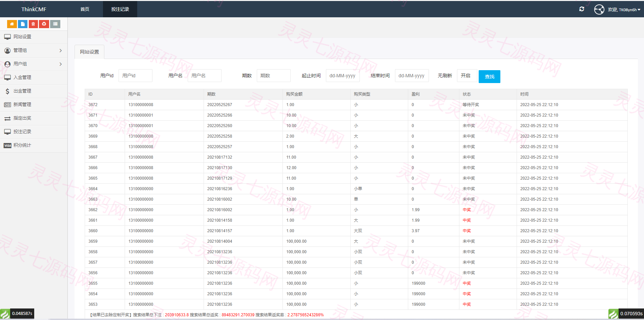Click the gray list icon button

pos(55,24)
